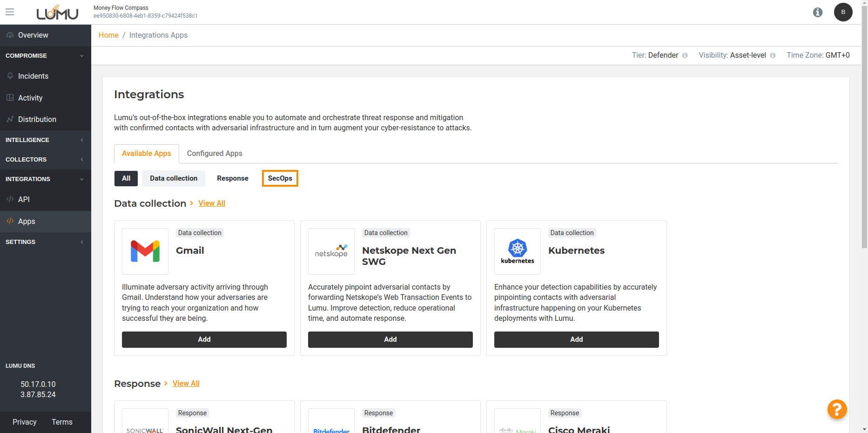Click the Netskope logo thumbnail

pos(331,251)
